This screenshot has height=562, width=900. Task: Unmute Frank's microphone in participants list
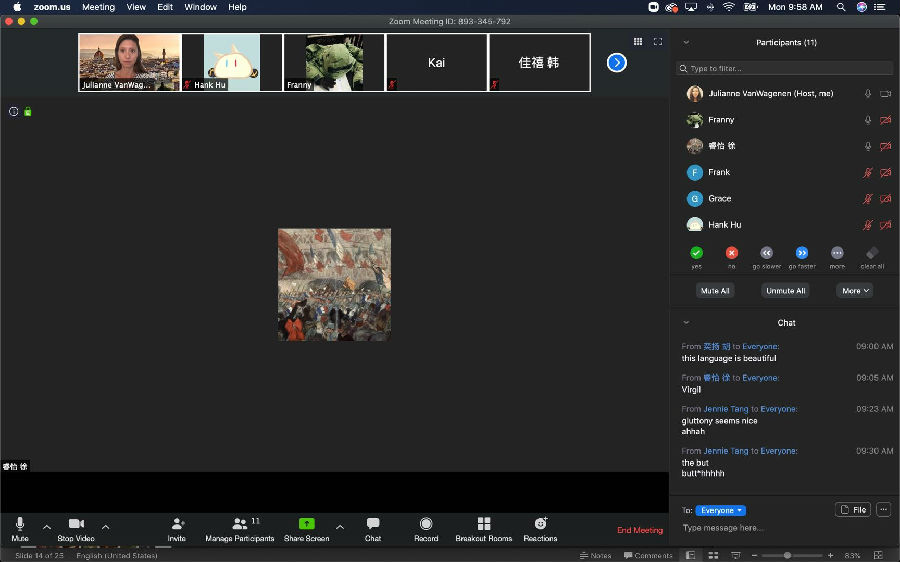(x=868, y=172)
